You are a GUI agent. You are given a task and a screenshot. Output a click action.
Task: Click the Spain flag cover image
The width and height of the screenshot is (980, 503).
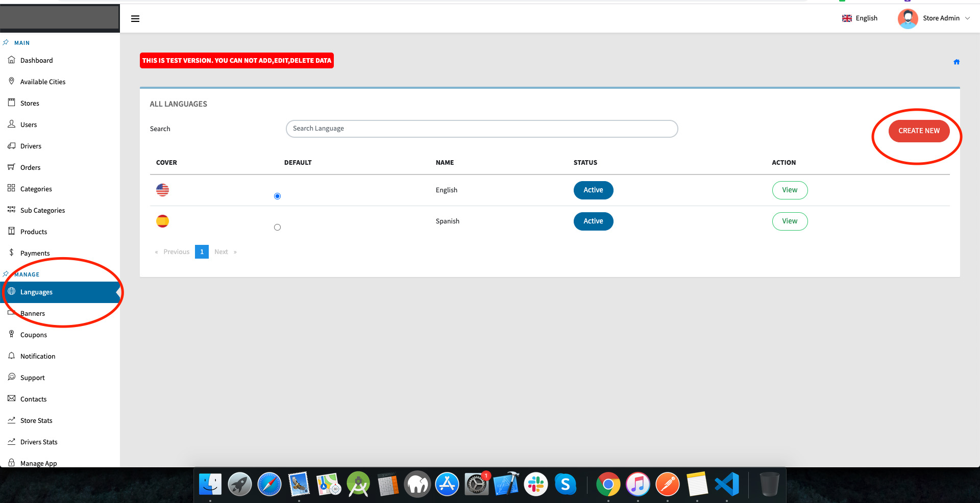[162, 221]
